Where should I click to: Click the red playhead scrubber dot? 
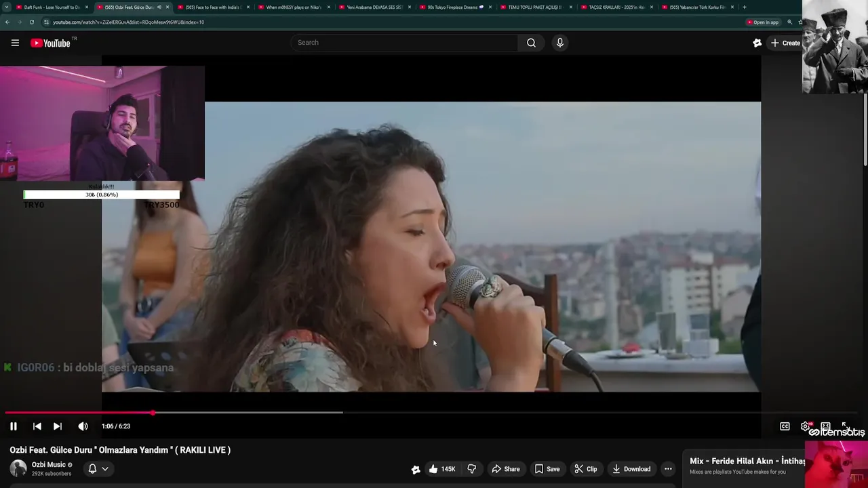click(x=153, y=412)
